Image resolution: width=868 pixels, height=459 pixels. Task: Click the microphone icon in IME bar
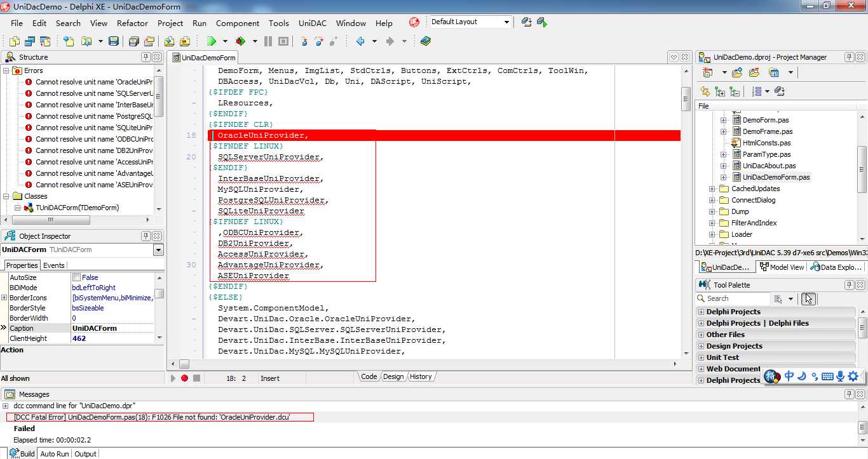pos(840,376)
